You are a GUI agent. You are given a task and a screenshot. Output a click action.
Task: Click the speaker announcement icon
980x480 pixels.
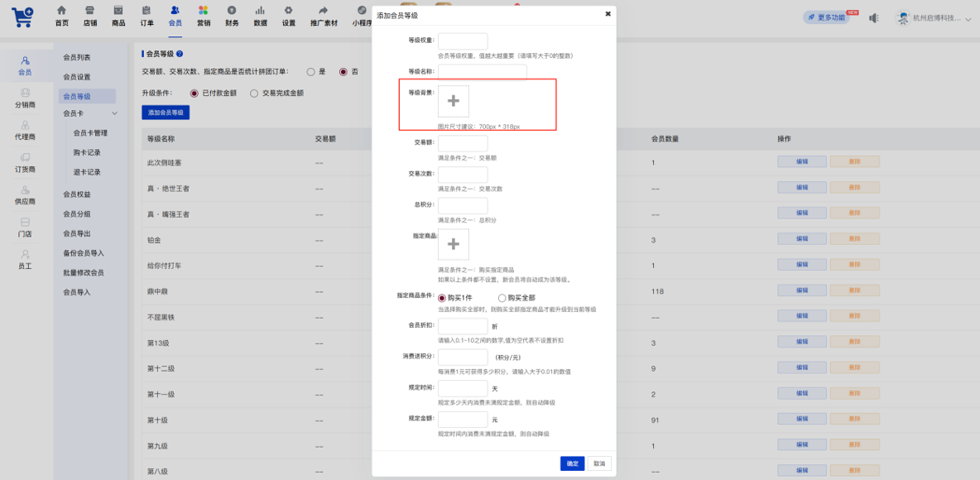tap(874, 17)
